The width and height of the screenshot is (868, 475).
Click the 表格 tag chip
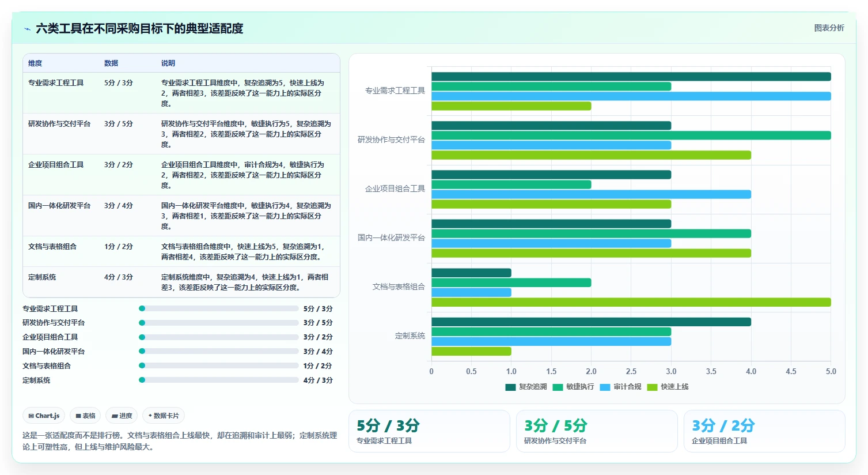[x=85, y=416]
